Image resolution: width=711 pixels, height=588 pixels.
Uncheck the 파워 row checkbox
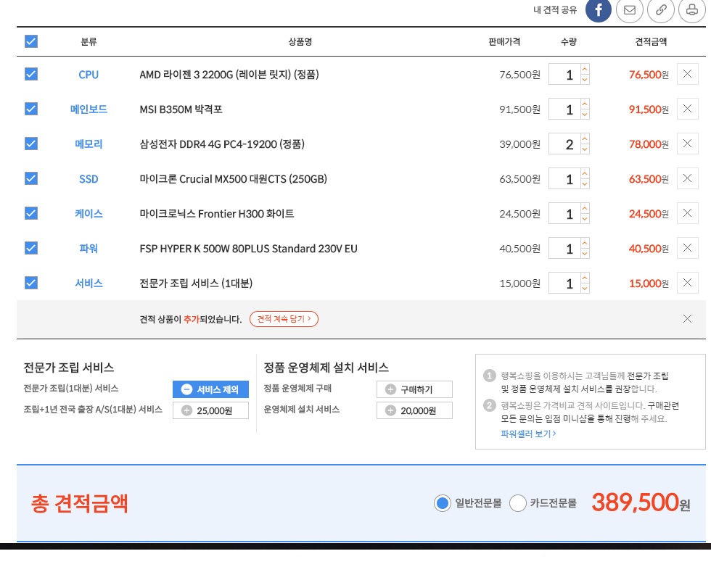pyautogui.click(x=31, y=248)
